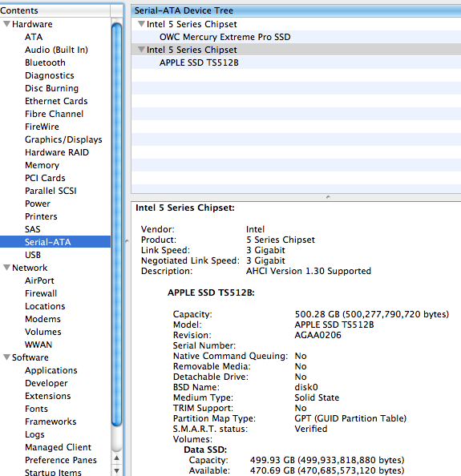Select PCI Cards entry
The height and width of the screenshot is (476, 461).
click(45, 178)
